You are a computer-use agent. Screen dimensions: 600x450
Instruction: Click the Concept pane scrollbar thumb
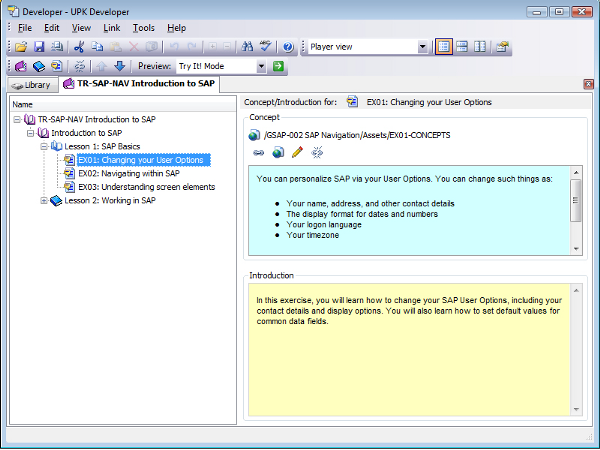[x=576, y=201]
